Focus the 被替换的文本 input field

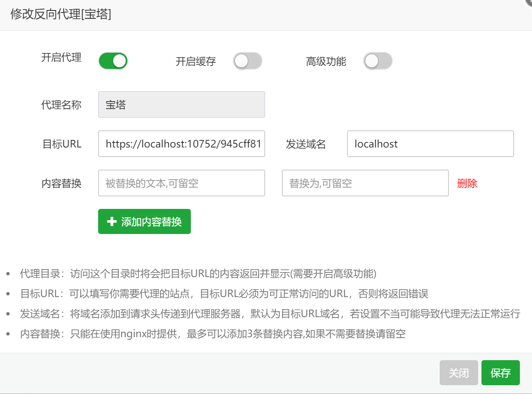182,183
